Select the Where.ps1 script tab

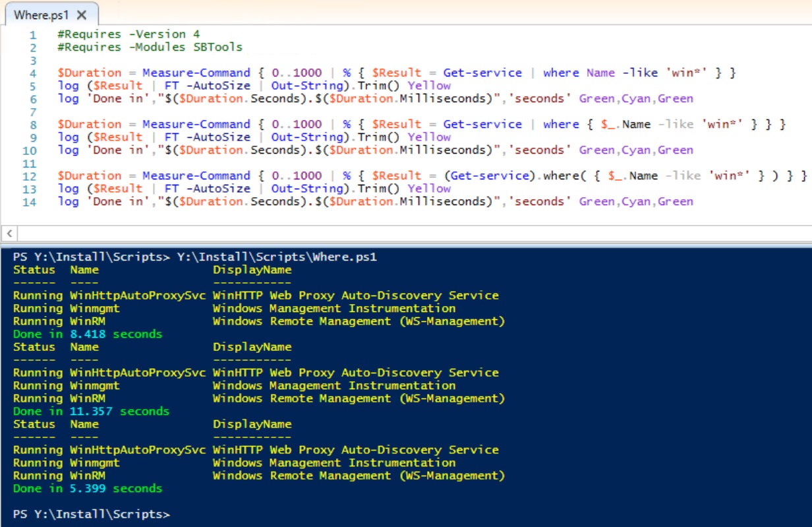(x=41, y=15)
